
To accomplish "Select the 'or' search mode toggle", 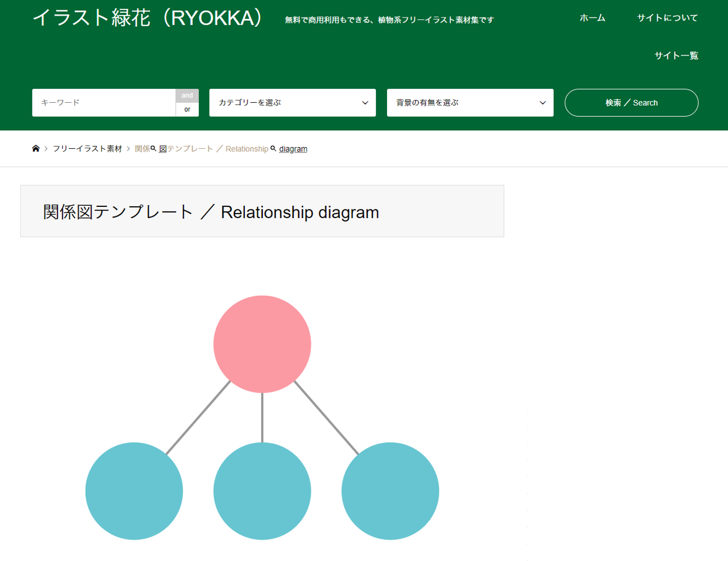I will [187, 109].
